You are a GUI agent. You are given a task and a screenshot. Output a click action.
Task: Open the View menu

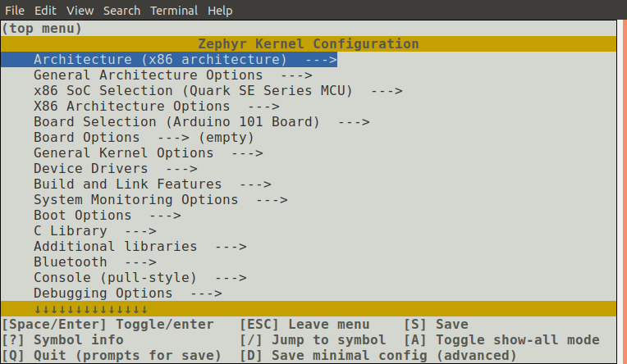(80, 11)
